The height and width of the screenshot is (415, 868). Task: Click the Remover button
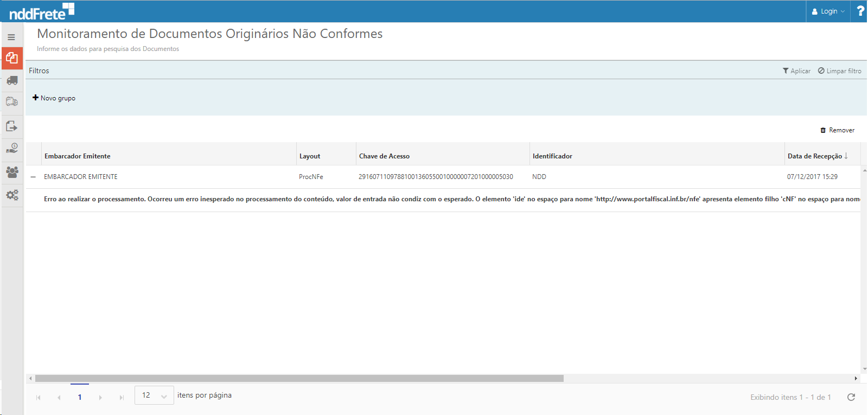click(837, 130)
